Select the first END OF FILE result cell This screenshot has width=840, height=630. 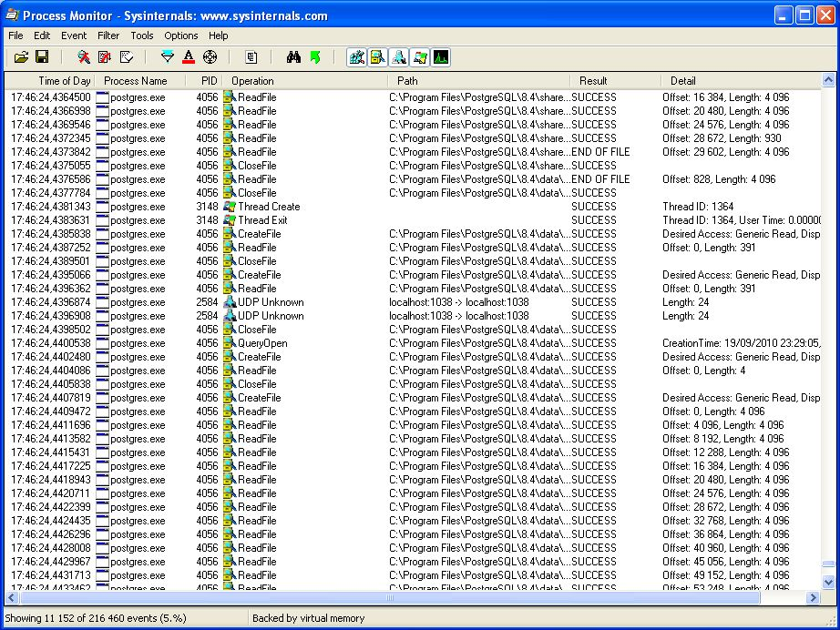(600, 152)
